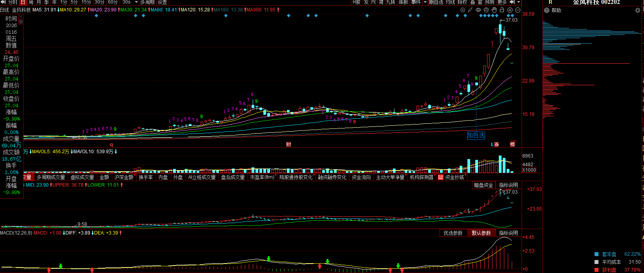Select the 虚拟成交量 indicator tab
This screenshot has height=273, width=644.
82,178
